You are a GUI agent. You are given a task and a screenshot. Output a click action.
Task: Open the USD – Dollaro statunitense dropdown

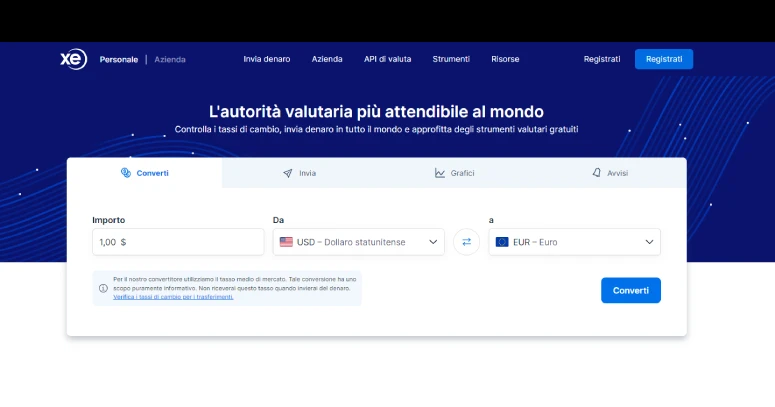[x=358, y=242]
